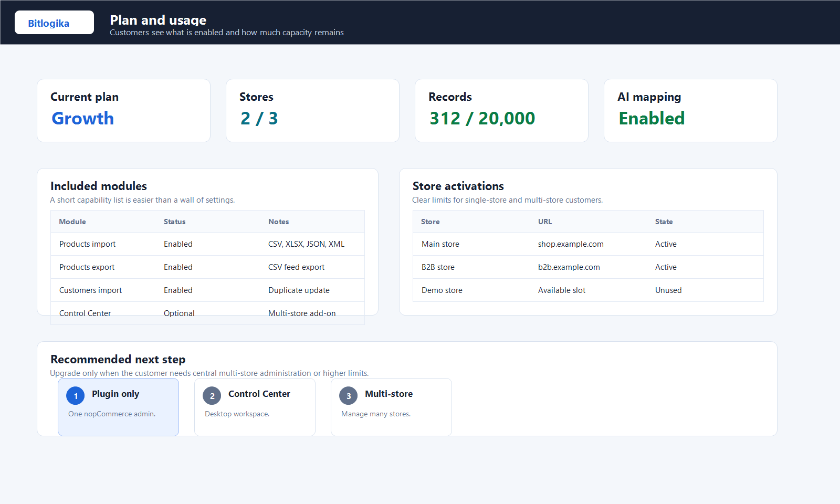Click the Duplicate update note
The height and width of the screenshot is (504, 840).
pyautogui.click(x=299, y=290)
